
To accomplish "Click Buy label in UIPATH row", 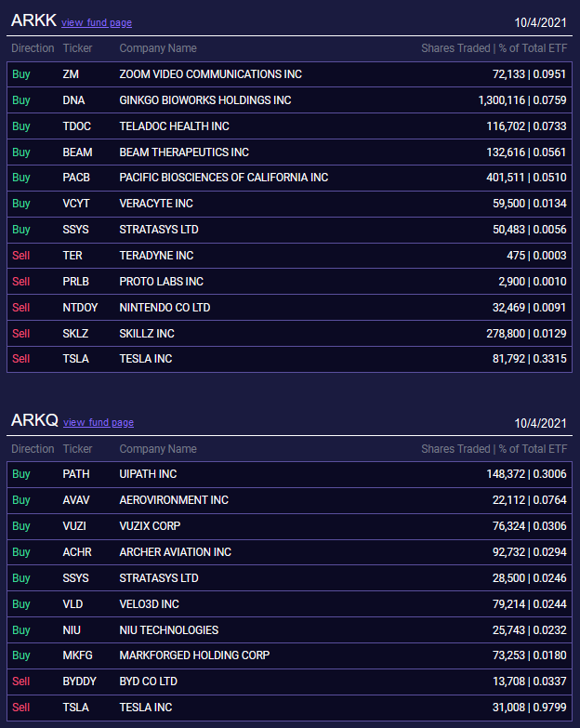I will coord(20,473).
